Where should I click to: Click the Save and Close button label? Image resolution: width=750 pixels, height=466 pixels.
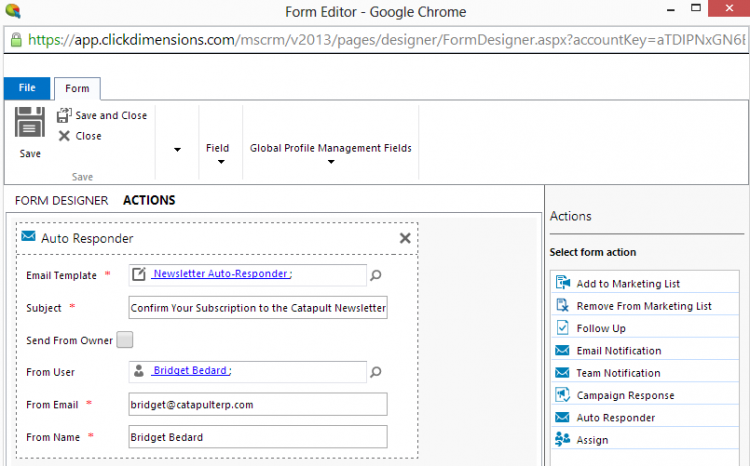[x=111, y=115]
